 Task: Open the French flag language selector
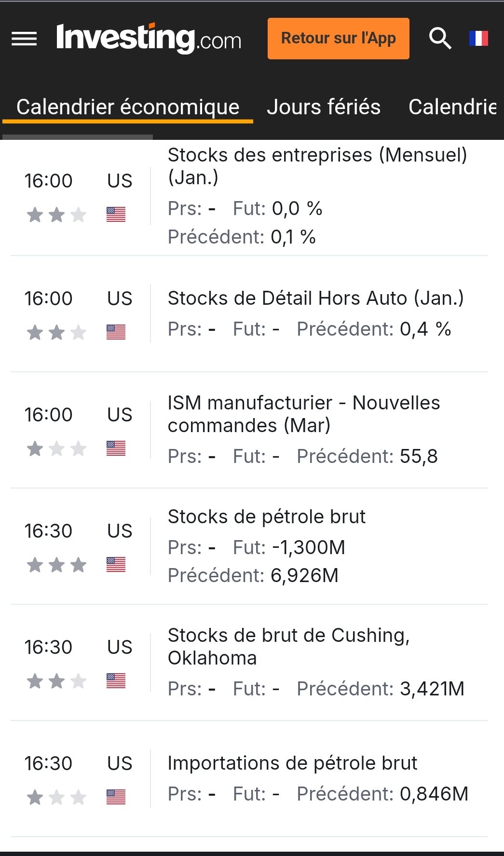(478, 39)
